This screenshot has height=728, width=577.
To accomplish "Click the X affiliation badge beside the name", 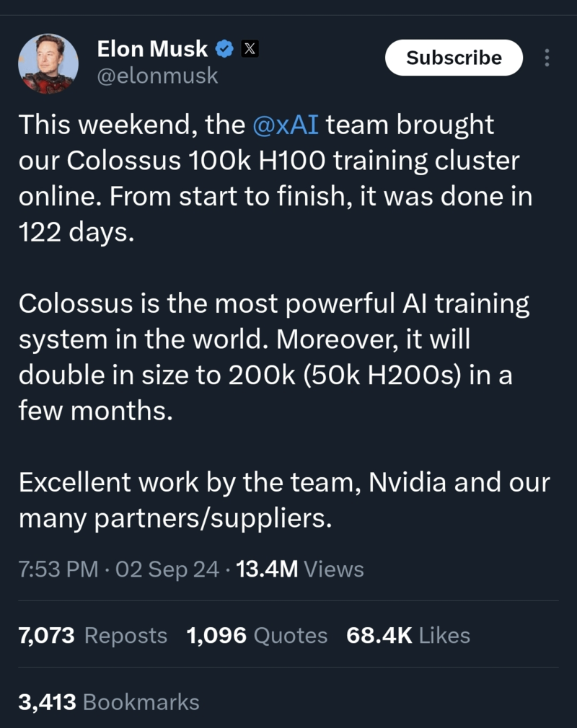I will click(249, 50).
